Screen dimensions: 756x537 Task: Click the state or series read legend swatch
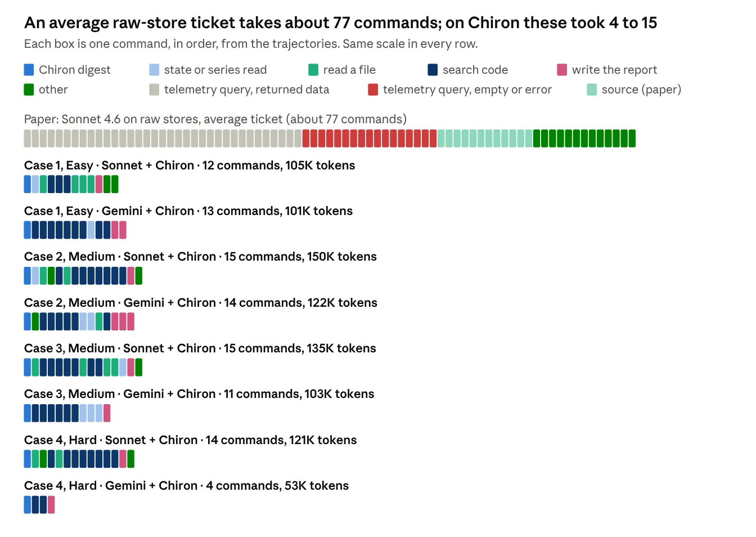click(x=154, y=70)
